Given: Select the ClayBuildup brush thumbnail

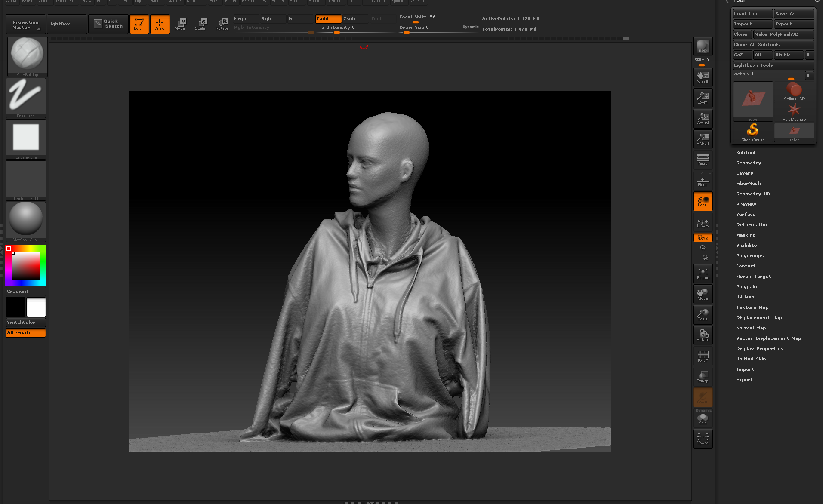Looking at the screenshot, I should tap(27, 56).
